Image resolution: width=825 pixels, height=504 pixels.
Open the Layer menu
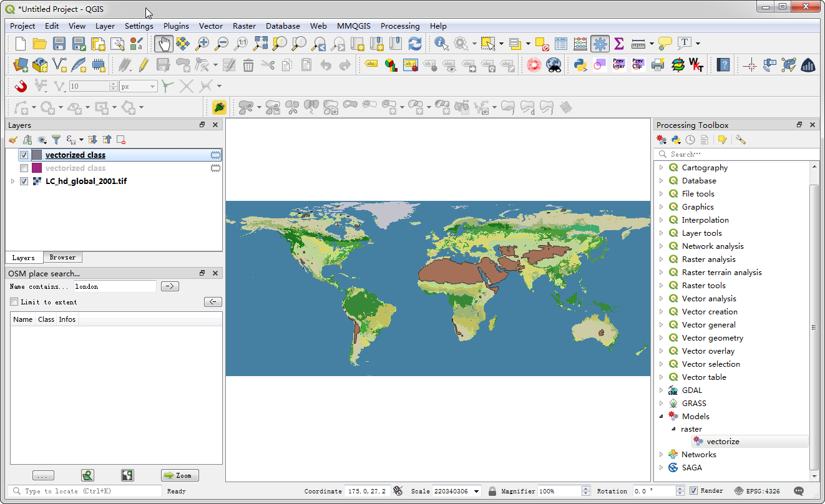pos(105,26)
